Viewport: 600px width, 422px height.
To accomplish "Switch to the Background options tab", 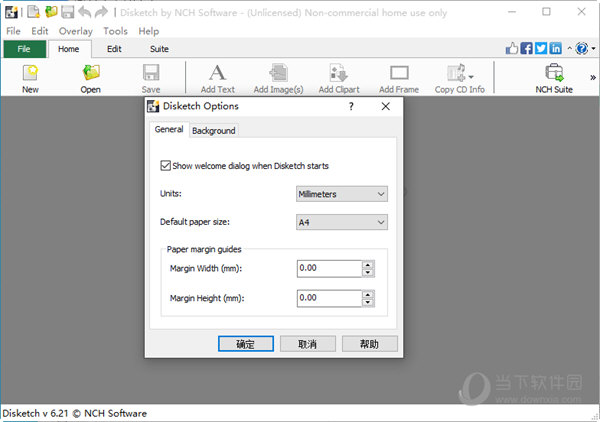I will tap(214, 130).
